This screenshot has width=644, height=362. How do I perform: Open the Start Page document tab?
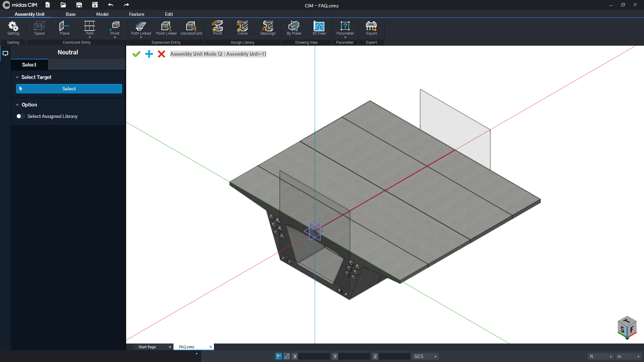tap(147, 347)
